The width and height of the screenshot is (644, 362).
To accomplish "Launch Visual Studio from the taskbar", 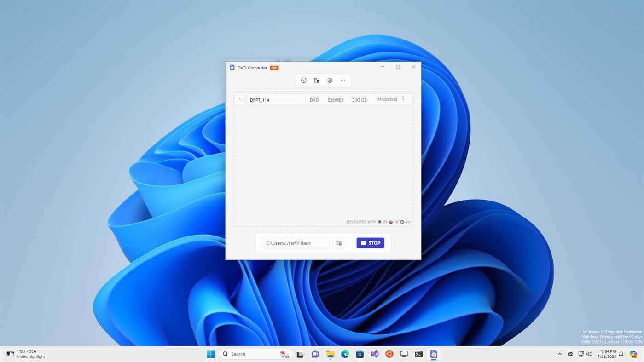I will pos(374,354).
